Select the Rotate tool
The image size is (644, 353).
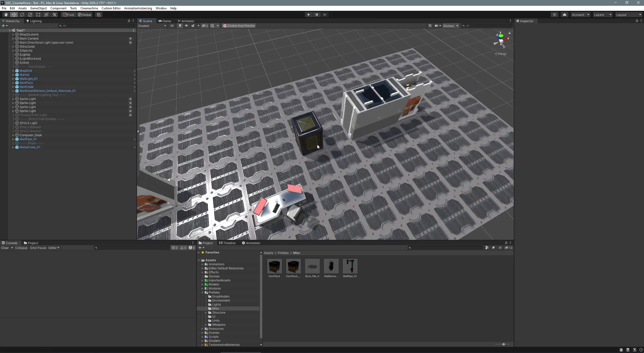click(x=22, y=15)
